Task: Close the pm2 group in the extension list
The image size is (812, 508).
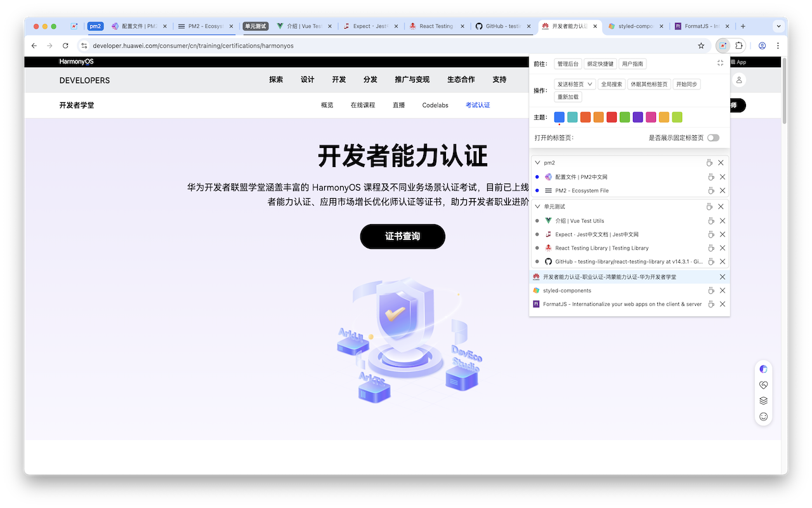Action: [x=721, y=163]
